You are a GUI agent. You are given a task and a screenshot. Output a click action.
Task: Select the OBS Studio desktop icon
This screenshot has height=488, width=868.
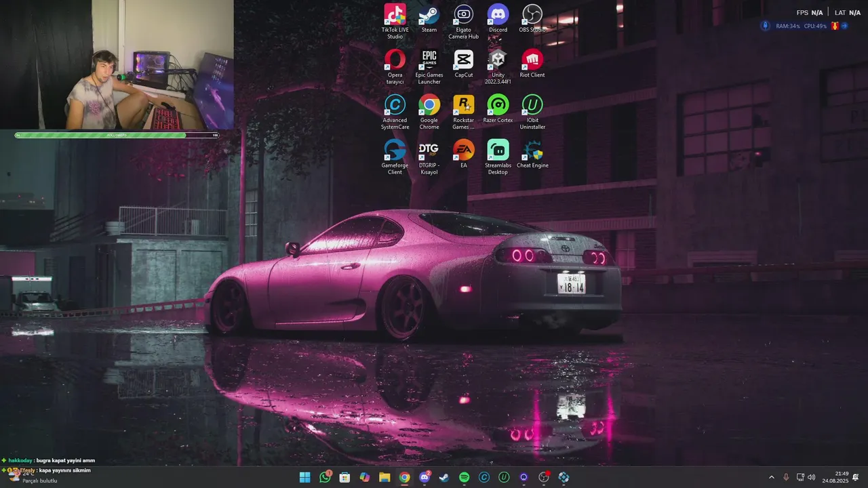[x=532, y=18]
